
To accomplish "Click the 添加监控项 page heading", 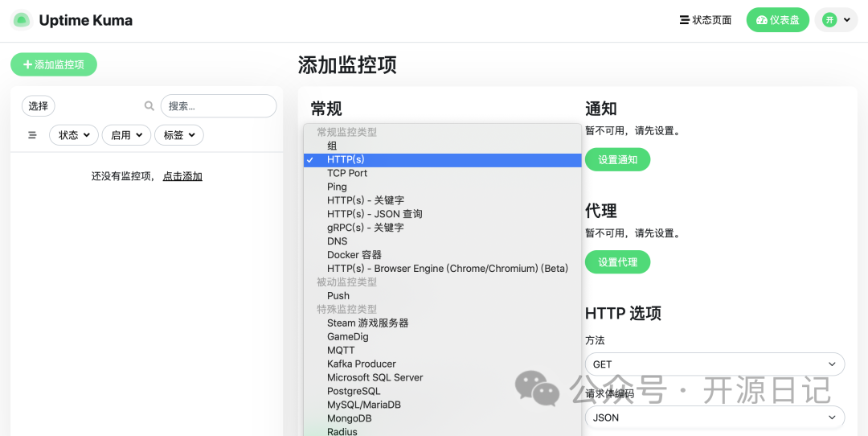I will (347, 65).
